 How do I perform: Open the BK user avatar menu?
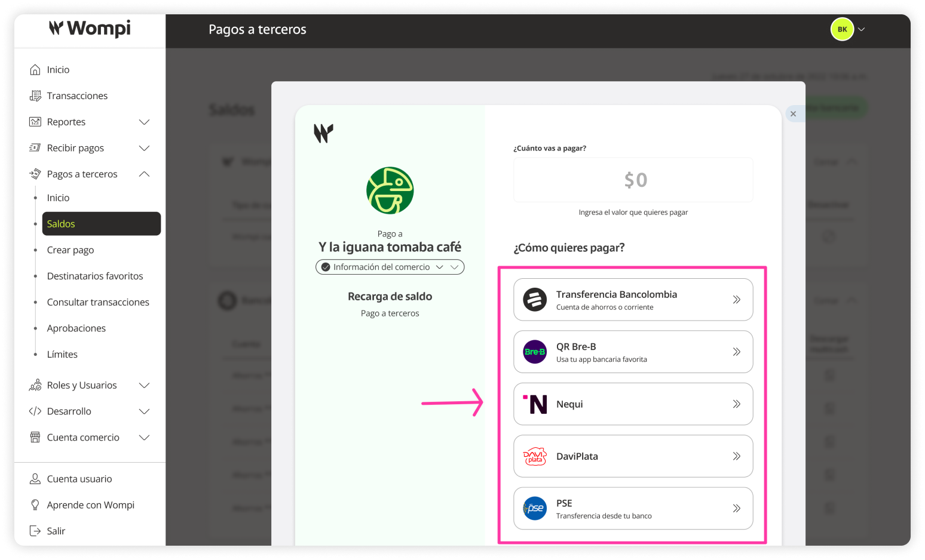[x=842, y=29]
